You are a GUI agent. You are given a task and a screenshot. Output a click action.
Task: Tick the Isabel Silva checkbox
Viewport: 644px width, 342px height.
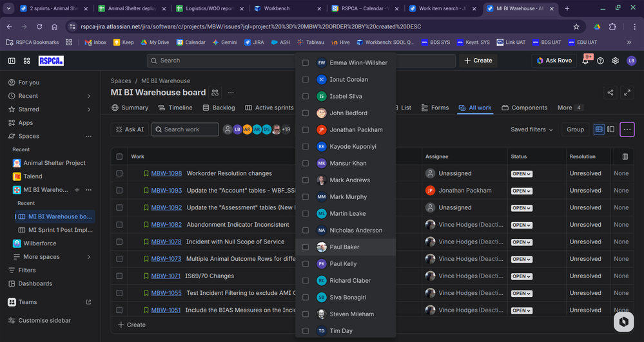click(306, 96)
